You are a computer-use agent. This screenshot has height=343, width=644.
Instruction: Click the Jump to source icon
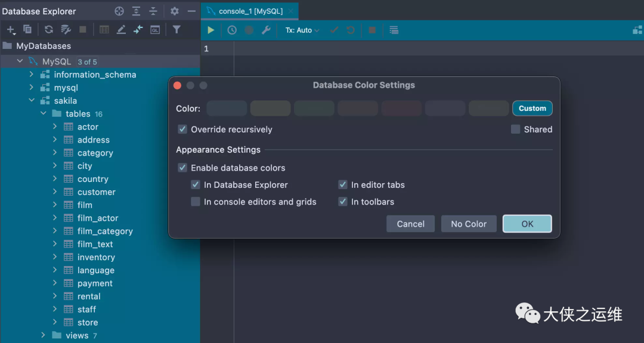click(x=138, y=30)
